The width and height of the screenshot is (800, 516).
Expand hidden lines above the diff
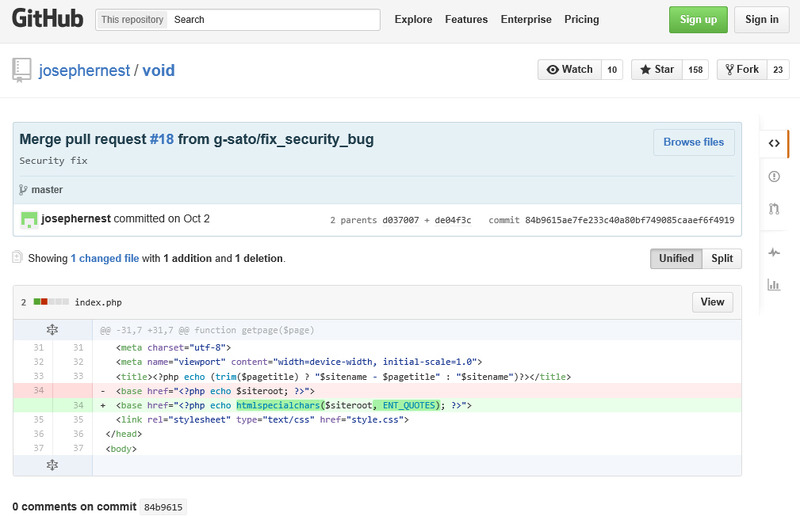click(53, 329)
